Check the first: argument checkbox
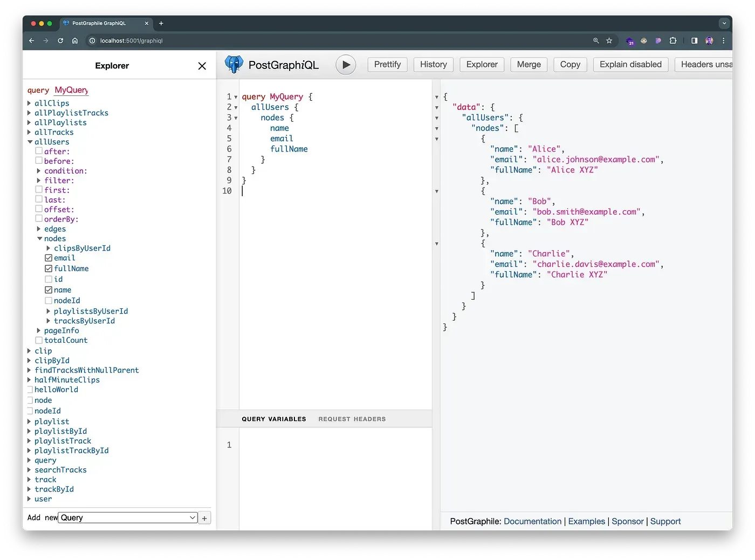Image resolution: width=755 pixels, height=560 pixels. point(39,190)
